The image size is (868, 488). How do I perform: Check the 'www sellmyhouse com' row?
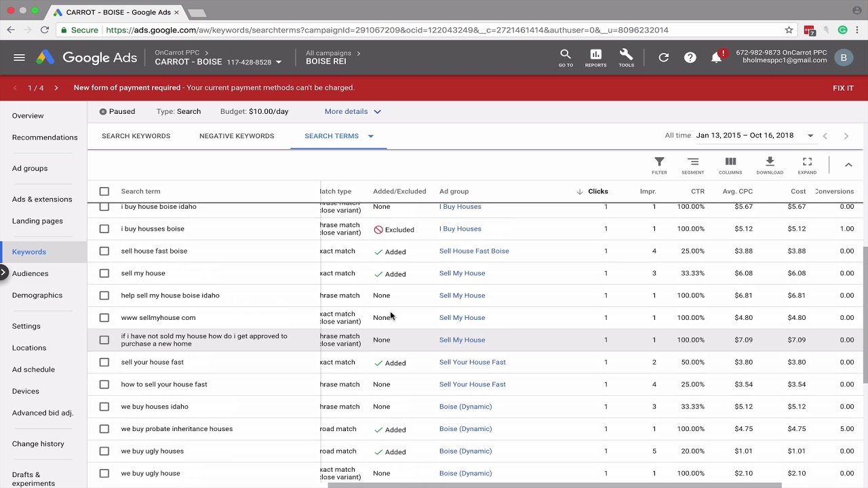[104, 317]
